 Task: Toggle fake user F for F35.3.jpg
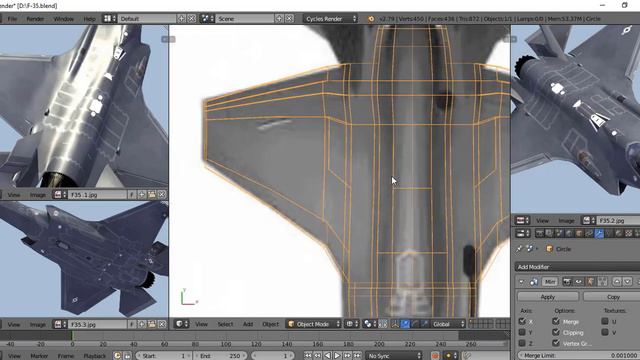[131, 324]
